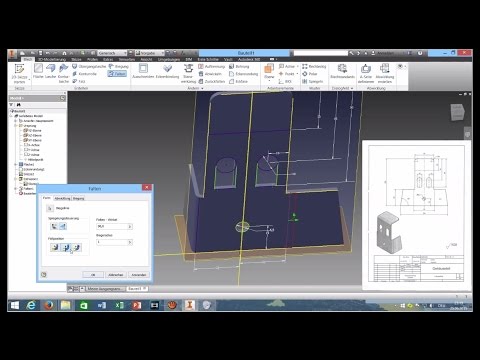Click the Spiegeln mirror tool

point(313,81)
